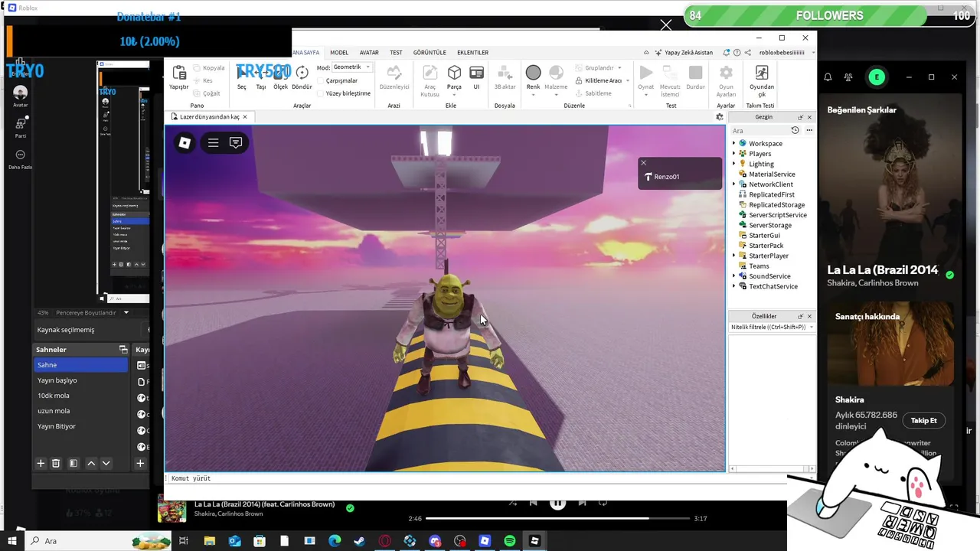Switch to the AVATAR ribbon tab
The image size is (980, 551).
[369, 53]
